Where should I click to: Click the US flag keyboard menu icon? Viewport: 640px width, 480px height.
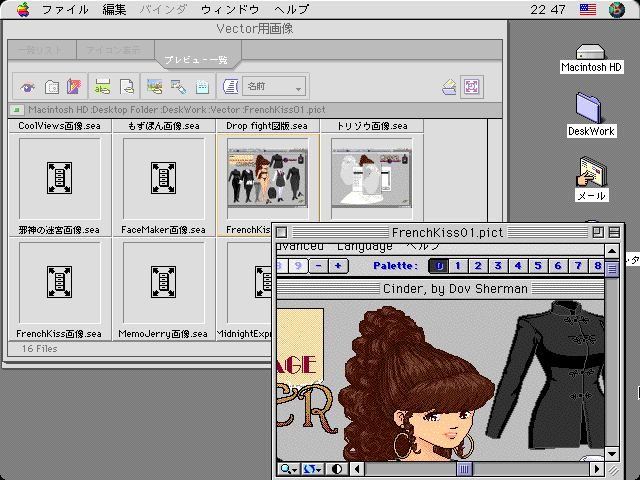pyautogui.click(x=588, y=9)
